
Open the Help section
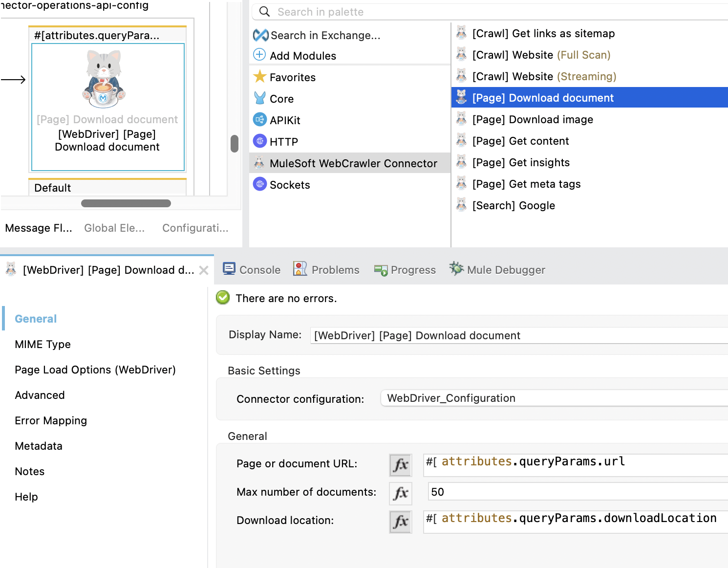pyautogui.click(x=26, y=497)
